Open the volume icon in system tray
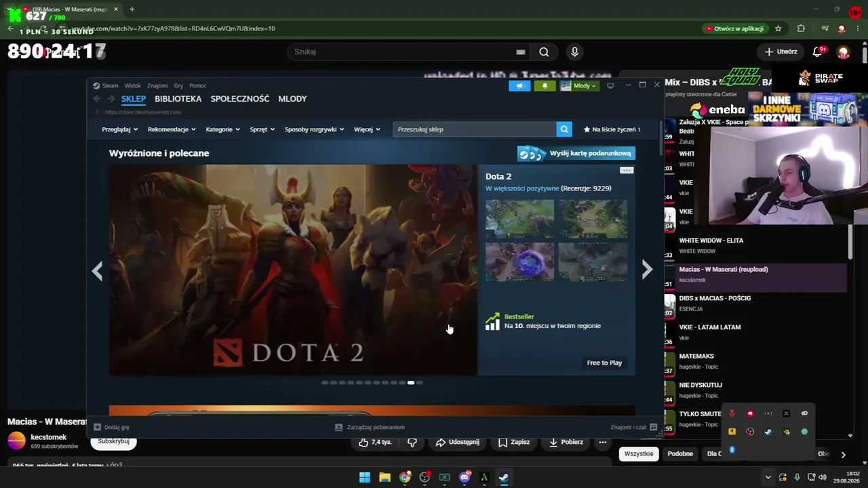The width and height of the screenshot is (868, 488). pos(823,477)
